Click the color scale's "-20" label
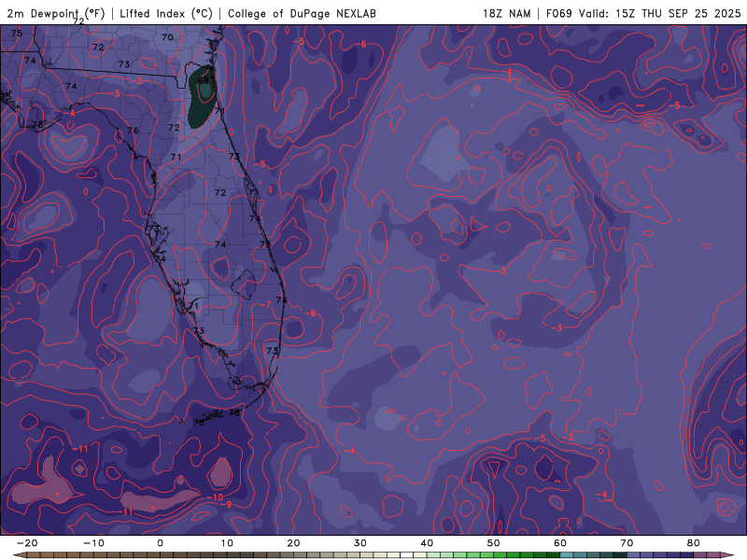 click(27, 543)
